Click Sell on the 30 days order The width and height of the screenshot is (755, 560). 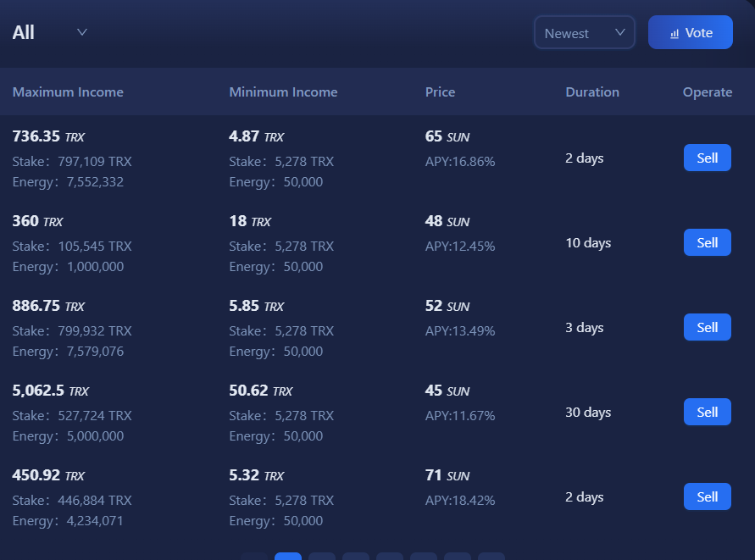[707, 412]
